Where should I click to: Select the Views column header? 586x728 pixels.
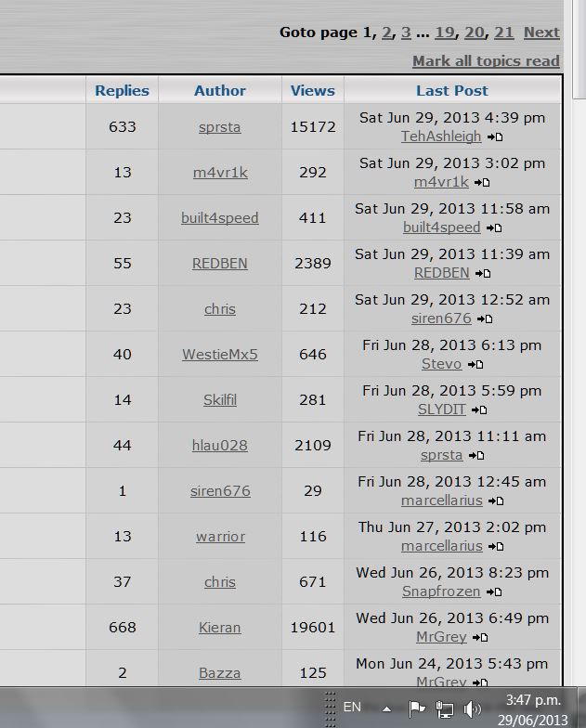click(312, 91)
